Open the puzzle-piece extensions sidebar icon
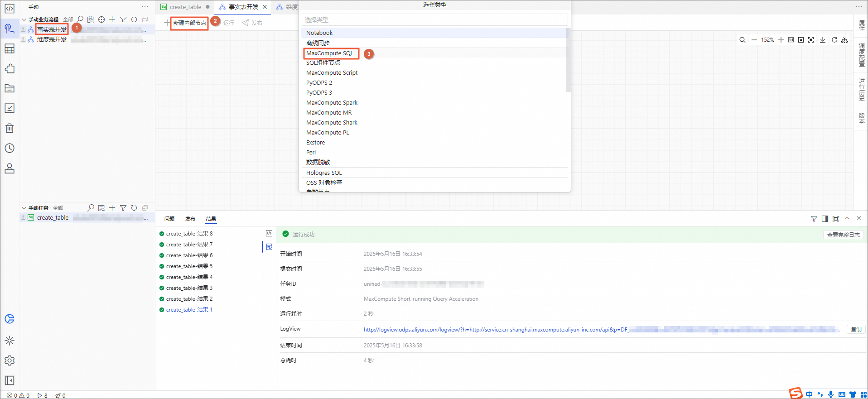This screenshot has width=868, height=399. (10, 68)
